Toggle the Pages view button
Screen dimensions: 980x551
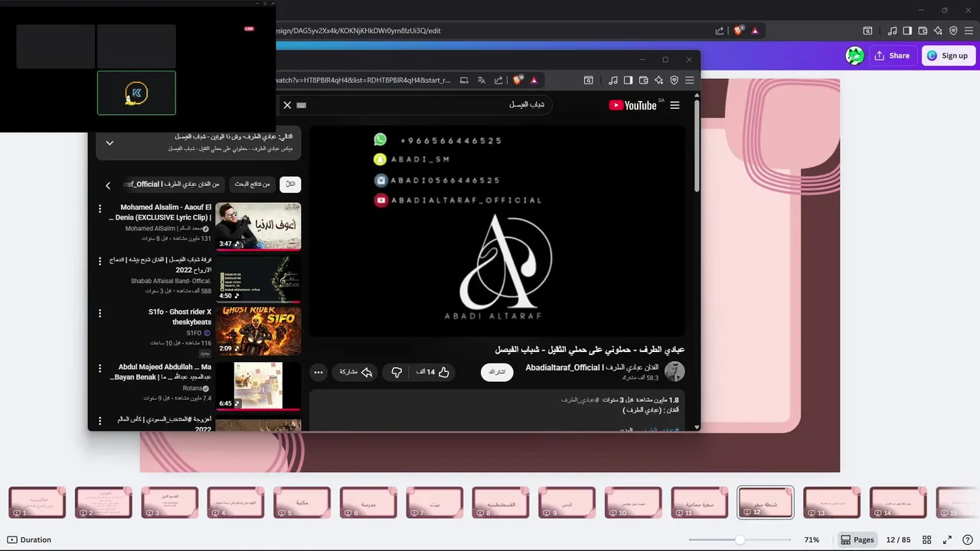(857, 540)
